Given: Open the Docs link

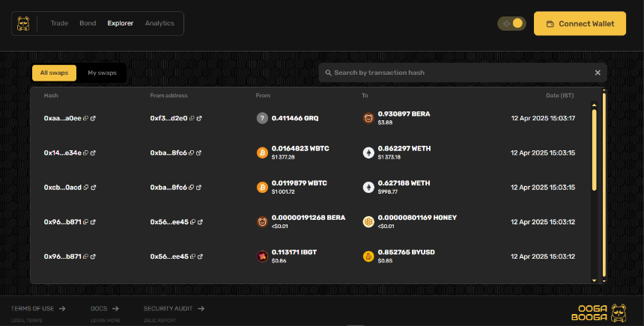Looking at the screenshot, I should (x=105, y=308).
